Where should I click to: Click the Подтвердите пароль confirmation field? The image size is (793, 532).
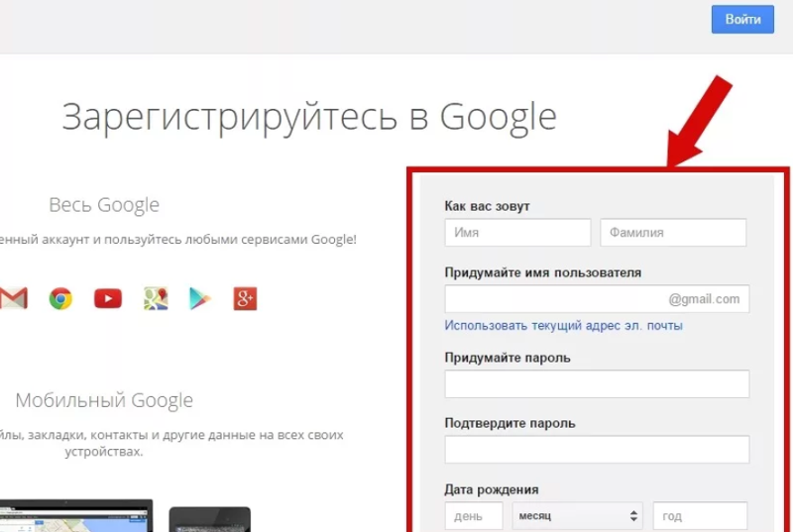(x=597, y=450)
